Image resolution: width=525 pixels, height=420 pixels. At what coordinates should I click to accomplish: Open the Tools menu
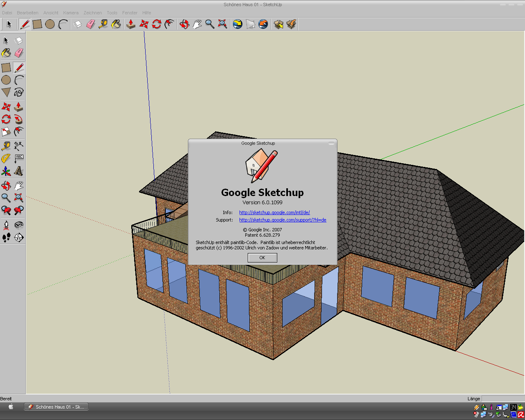(x=112, y=13)
